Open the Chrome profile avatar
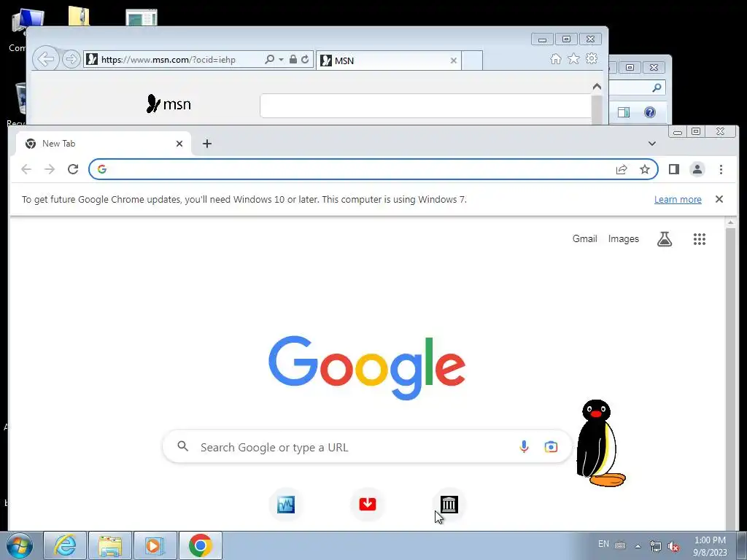 point(697,169)
